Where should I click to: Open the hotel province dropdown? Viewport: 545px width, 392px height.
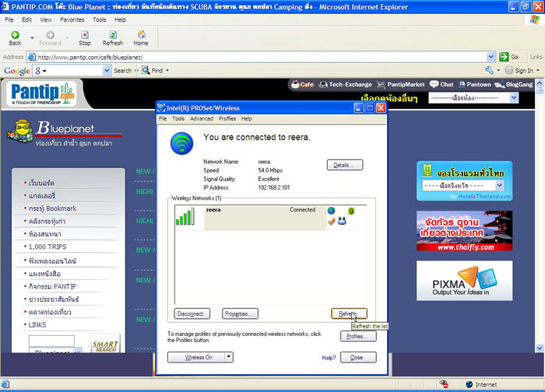463,185
